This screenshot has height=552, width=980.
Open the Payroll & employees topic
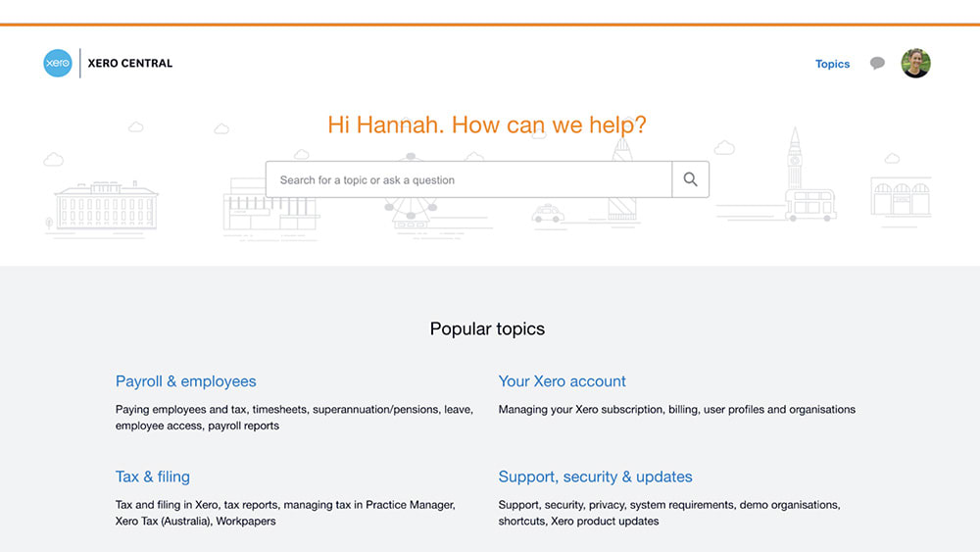point(185,381)
